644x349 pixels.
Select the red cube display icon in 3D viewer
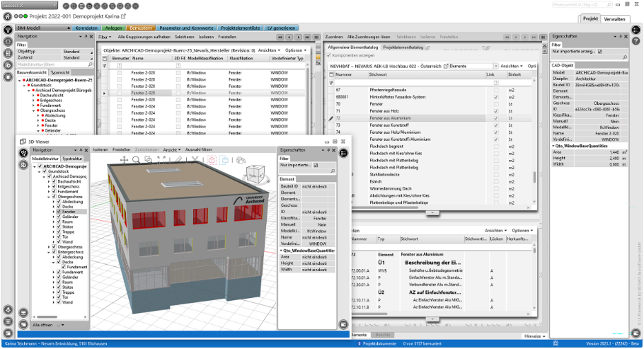click(x=212, y=160)
